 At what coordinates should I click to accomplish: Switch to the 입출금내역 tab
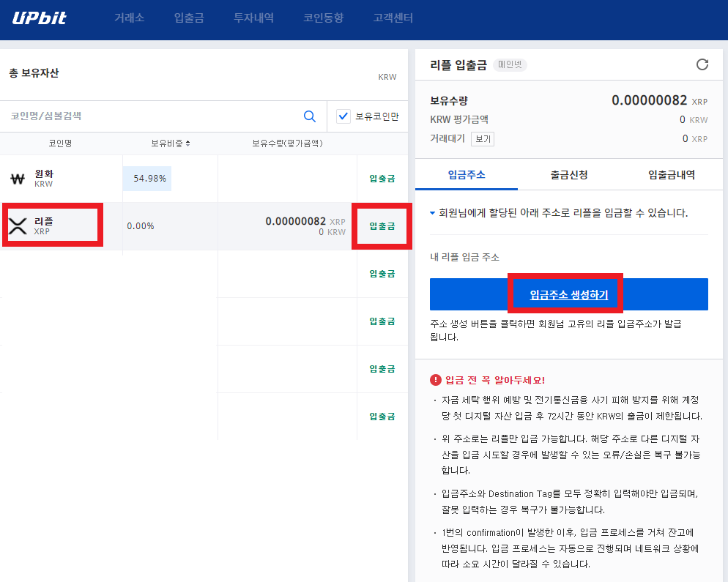click(672, 174)
